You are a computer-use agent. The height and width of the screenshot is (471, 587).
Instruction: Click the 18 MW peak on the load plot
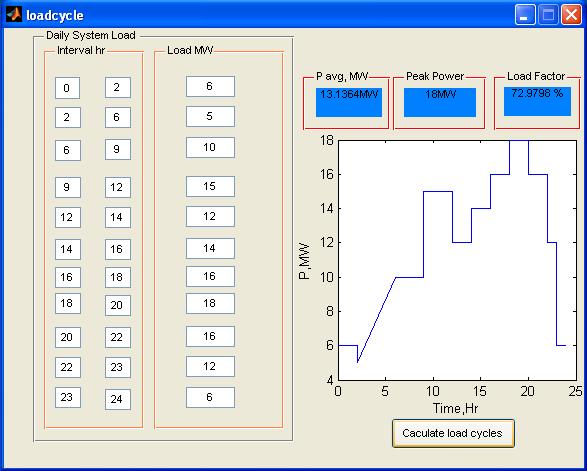519,141
